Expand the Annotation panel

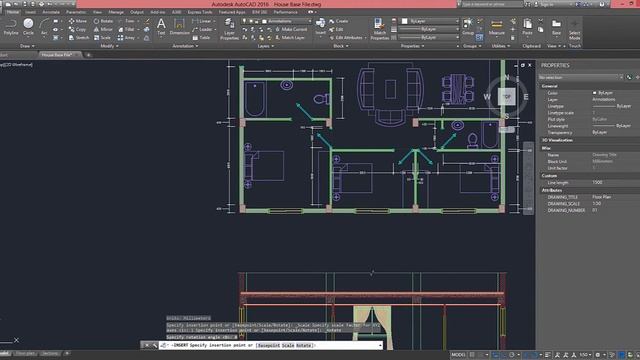(185, 46)
